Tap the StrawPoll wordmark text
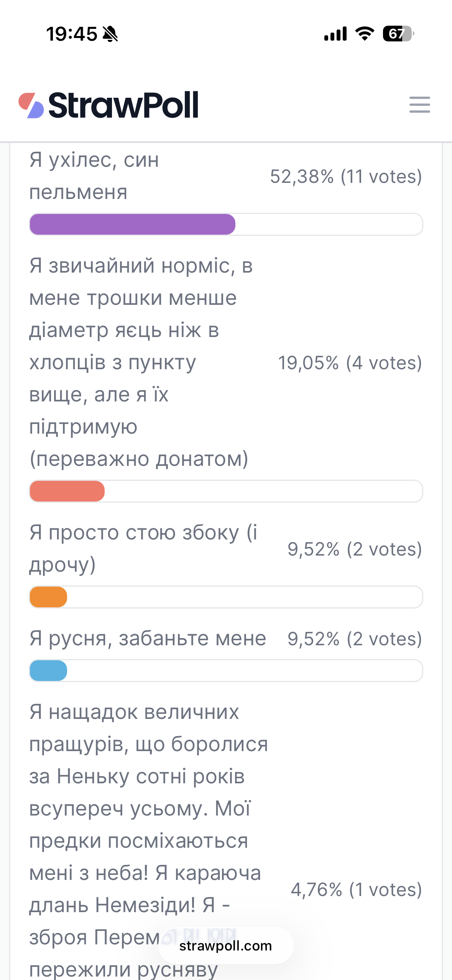The height and width of the screenshot is (980, 452). (123, 105)
